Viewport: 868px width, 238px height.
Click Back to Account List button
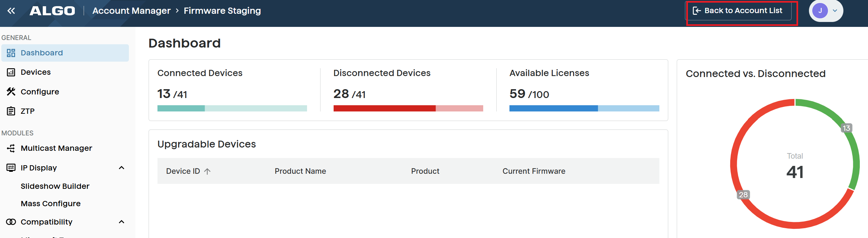click(739, 11)
